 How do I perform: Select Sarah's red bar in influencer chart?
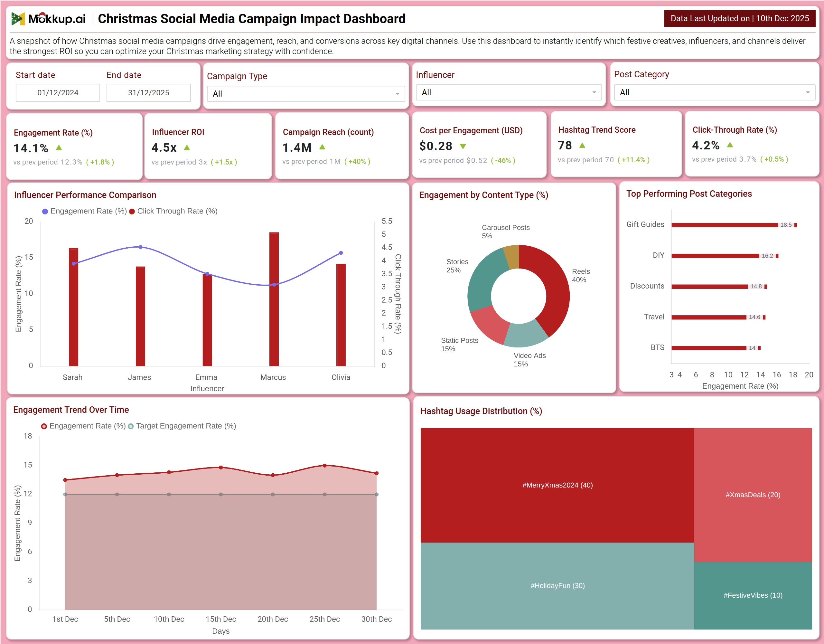(74, 307)
